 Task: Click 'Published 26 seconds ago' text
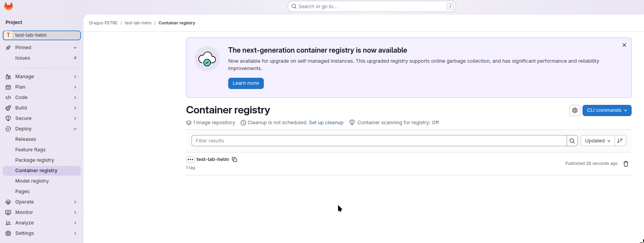[591, 164]
